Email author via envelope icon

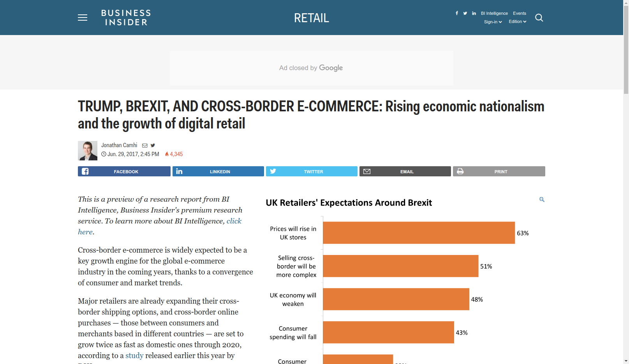coord(145,146)
